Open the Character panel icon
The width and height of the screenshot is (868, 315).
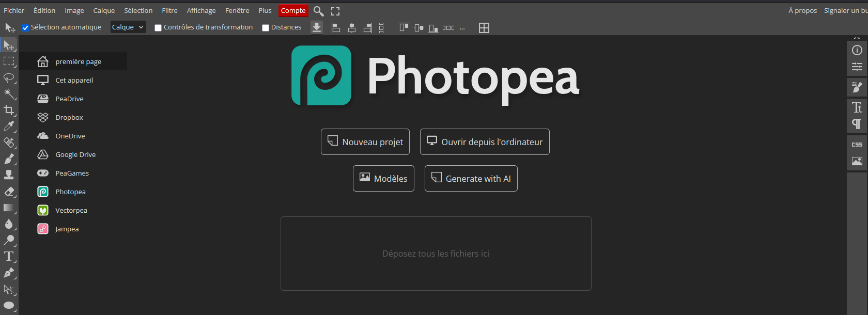pyautogui.click(x=857, y=107)
